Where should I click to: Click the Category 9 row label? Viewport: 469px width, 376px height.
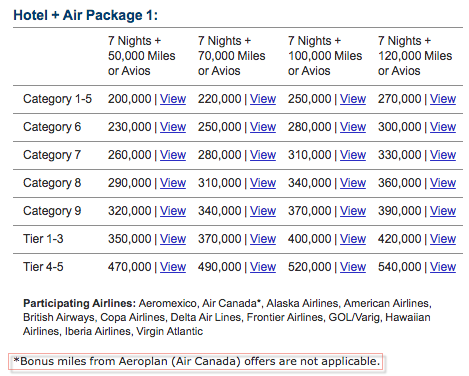(52, 211)
